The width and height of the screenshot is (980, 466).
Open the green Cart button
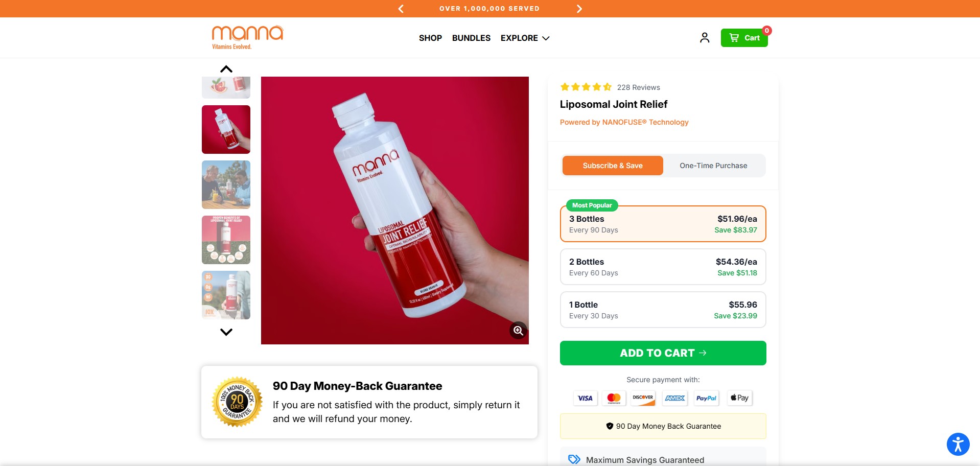point(744,38)
